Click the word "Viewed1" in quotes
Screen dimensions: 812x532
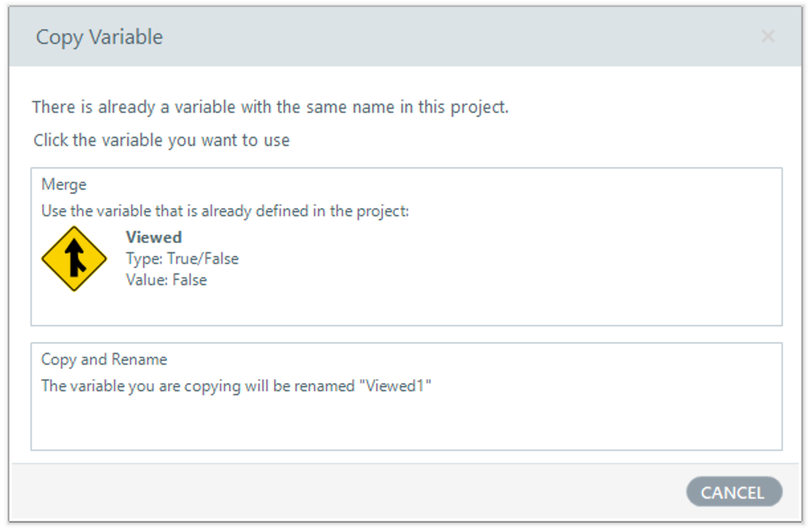pyautogui.click(x=394, y=386)
